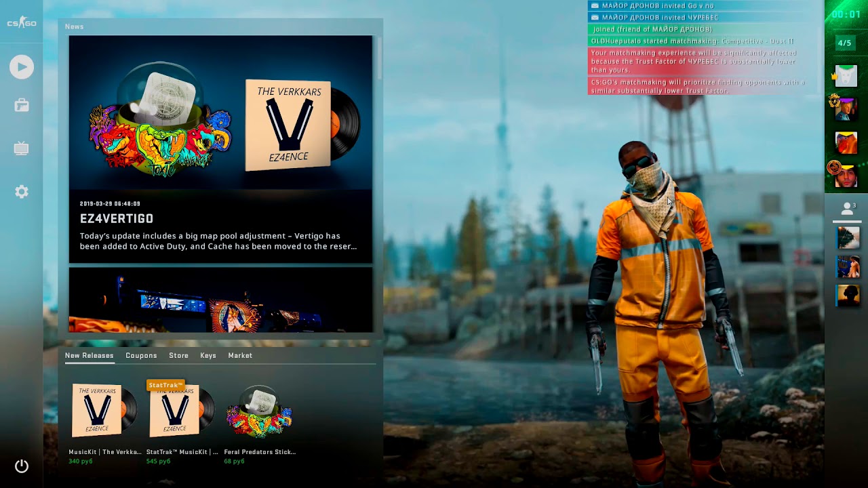Open the Inventory briefcase icon

(x=22, y=105)
